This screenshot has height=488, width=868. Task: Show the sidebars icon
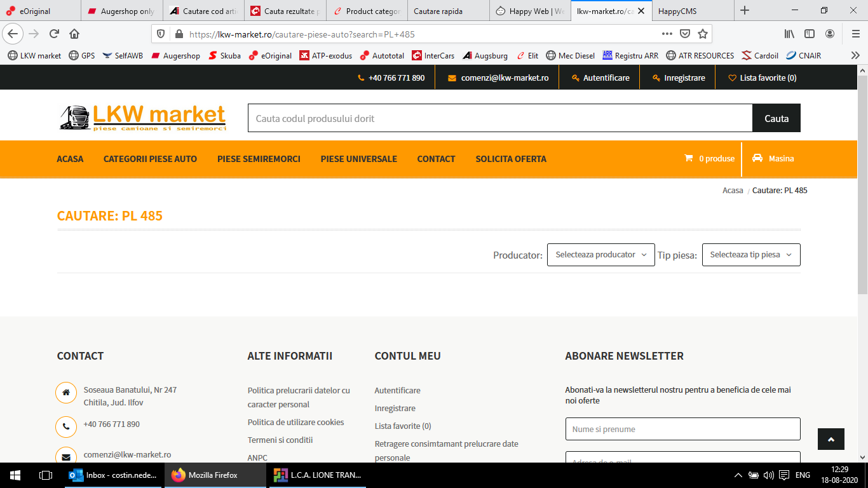[x=810, y=34]
